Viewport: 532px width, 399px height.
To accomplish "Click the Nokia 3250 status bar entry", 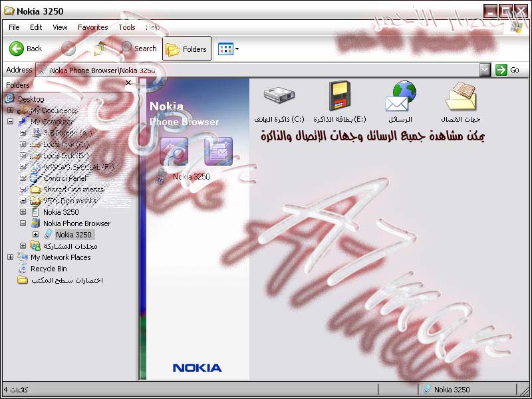I will [447, 390].
